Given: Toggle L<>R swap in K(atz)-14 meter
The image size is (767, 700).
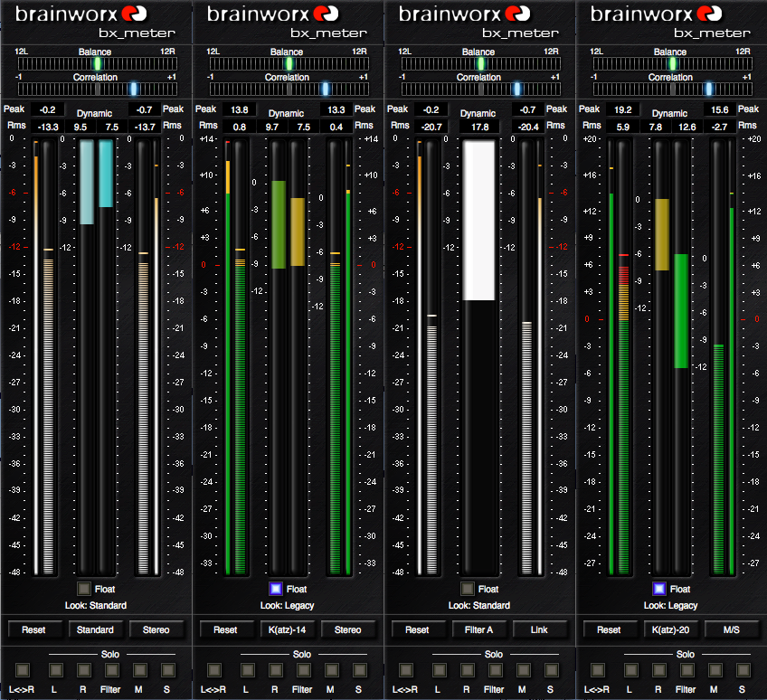Looking at the screenshot, I should 214,670.
